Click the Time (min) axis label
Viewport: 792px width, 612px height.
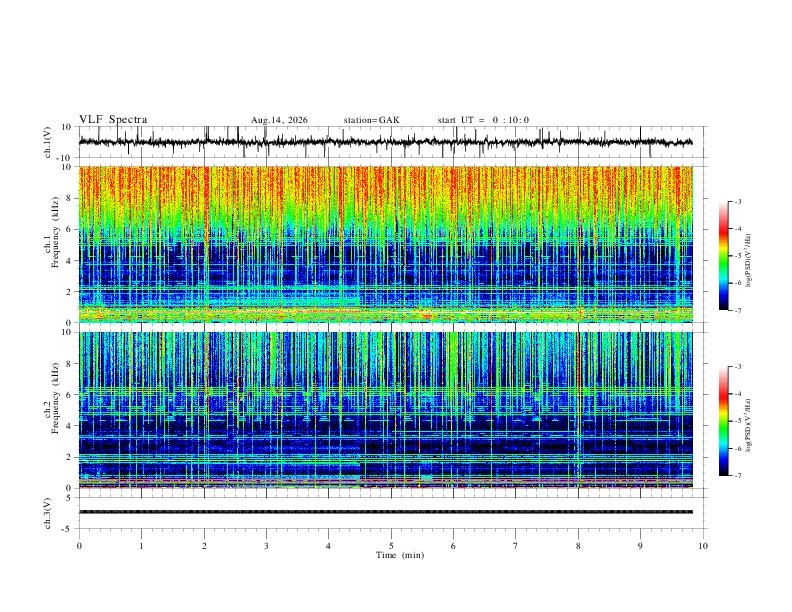tap(400, 555)
